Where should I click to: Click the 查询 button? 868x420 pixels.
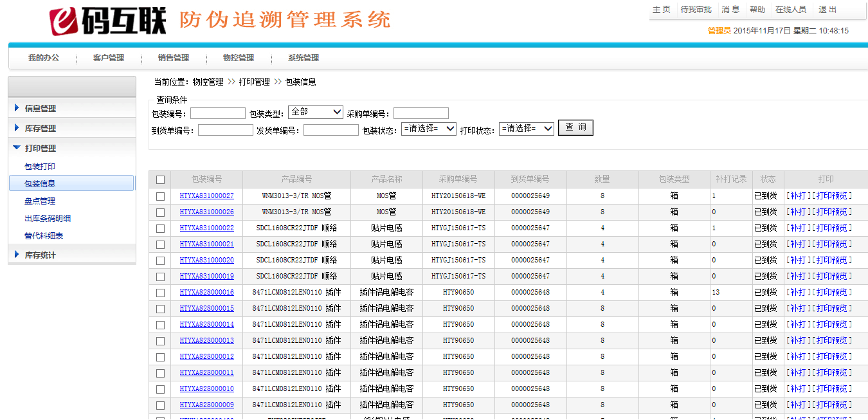pos(575,128)
